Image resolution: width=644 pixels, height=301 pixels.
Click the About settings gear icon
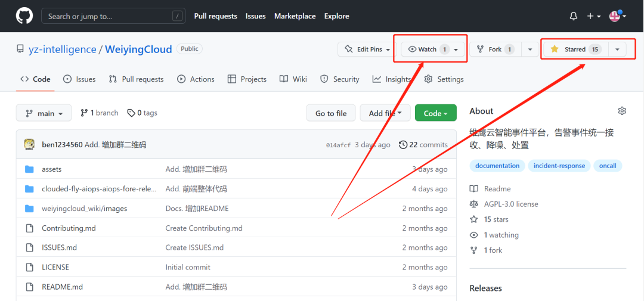pos(622,111)
